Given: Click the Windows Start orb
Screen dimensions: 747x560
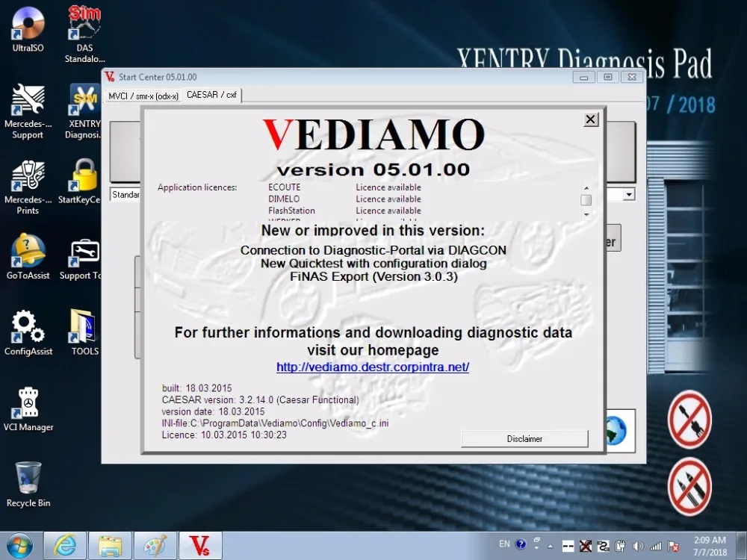Looking at the screenshot, I should click(x=19, y=546).
